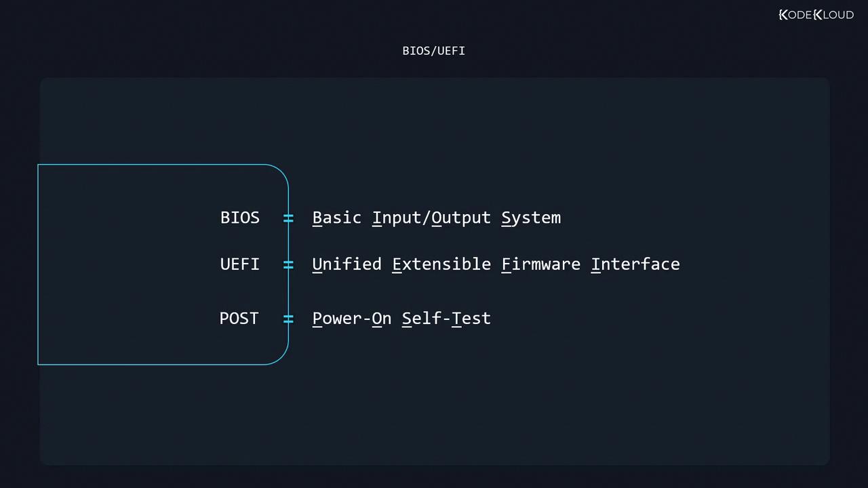Image resolution: width=868 pixels, height=488 pixels.
Task: Click the KodeKloud logo
Action: pyautogui.click(x=816, y=15)
